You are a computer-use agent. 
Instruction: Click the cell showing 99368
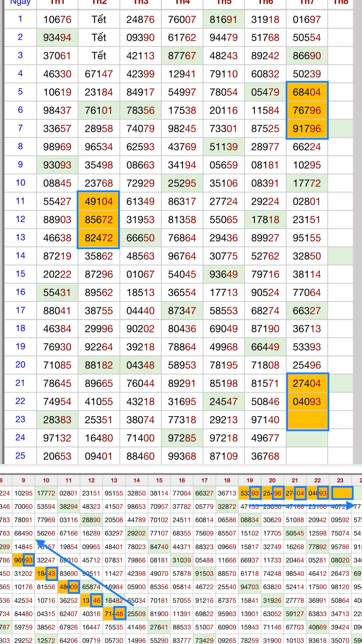tap(182, 456)
